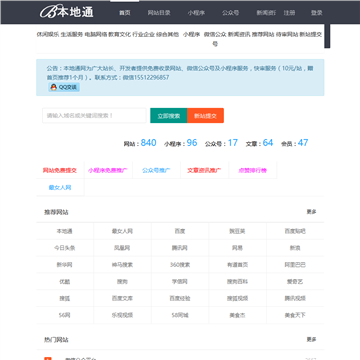Open 待审网站 in the category row
This screenshot has width=360, height=360.
point(287,34)
